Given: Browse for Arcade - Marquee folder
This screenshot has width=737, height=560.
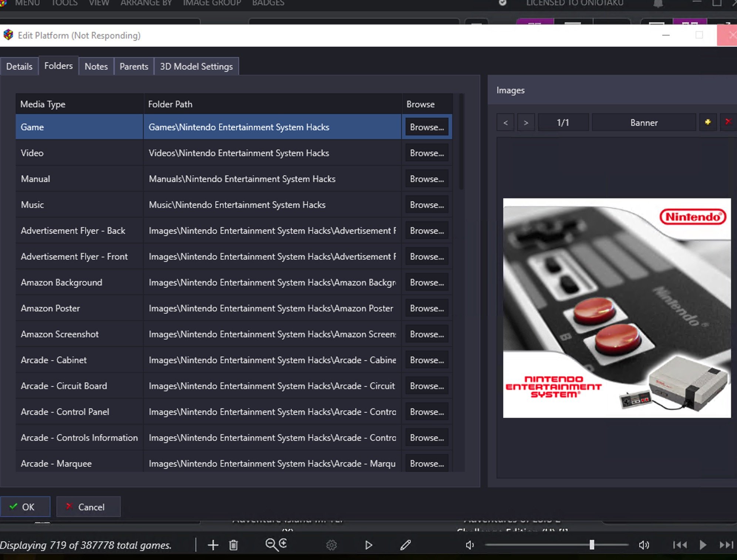Looking at the screenshot, I should tap(427, 463).
